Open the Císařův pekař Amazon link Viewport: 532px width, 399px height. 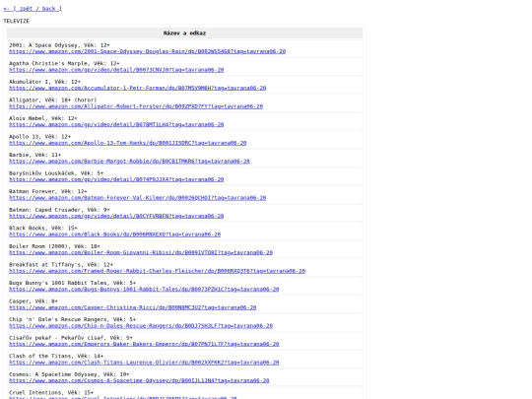pyautogui.click(x=144, y=345)
